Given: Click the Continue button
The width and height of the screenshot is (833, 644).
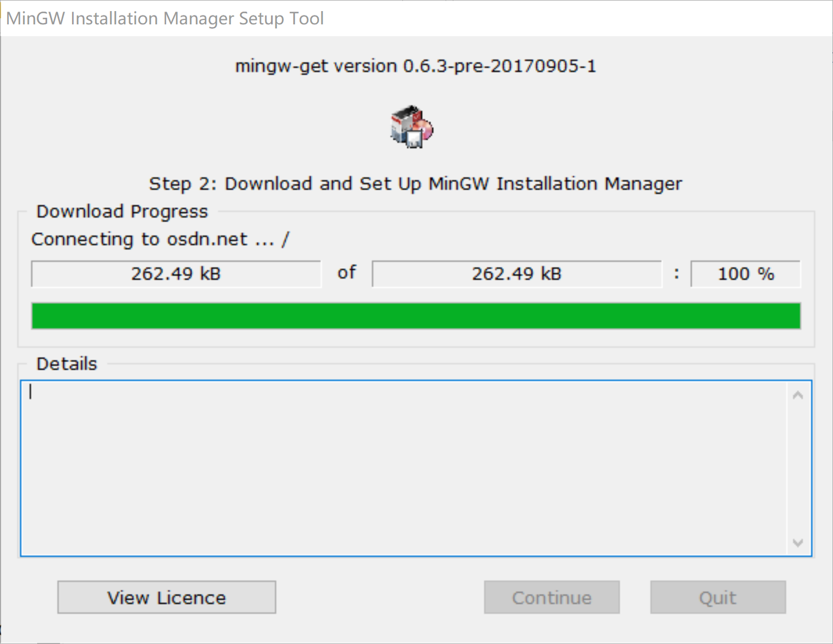Looking at the screenshot, I should point(551,597).
